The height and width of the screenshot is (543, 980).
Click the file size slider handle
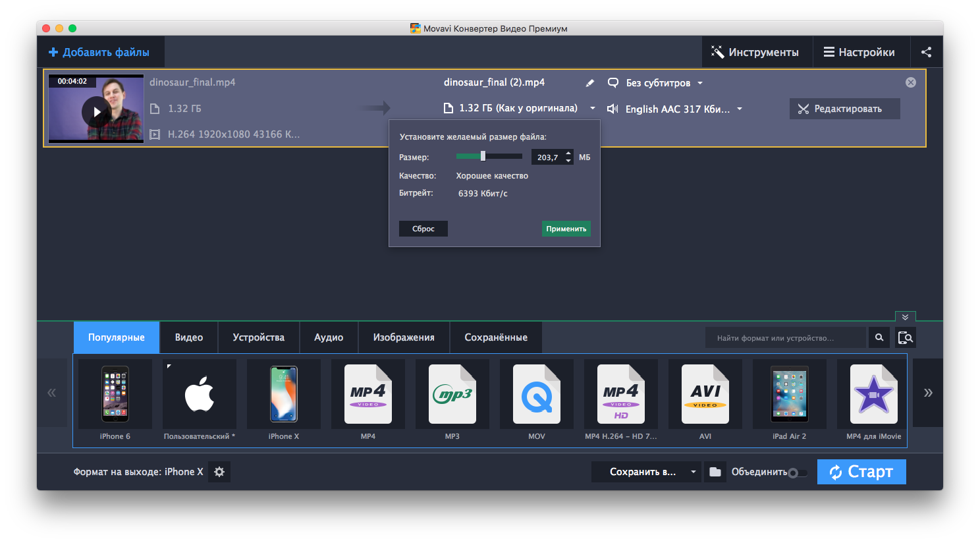pyautogui.click(x=483, y=156)
